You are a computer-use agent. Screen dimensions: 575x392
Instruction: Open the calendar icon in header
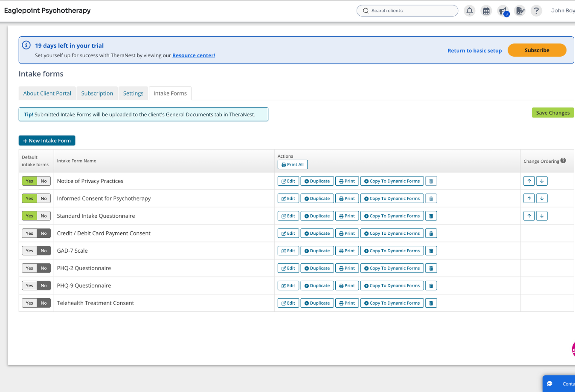[x=486, y=11]
